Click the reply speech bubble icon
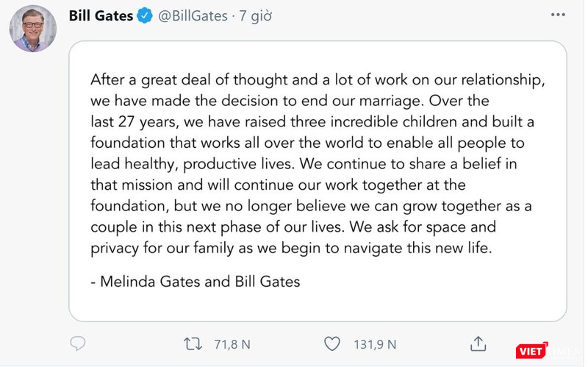This screenshot has width=588, height=367. point(78,343)
